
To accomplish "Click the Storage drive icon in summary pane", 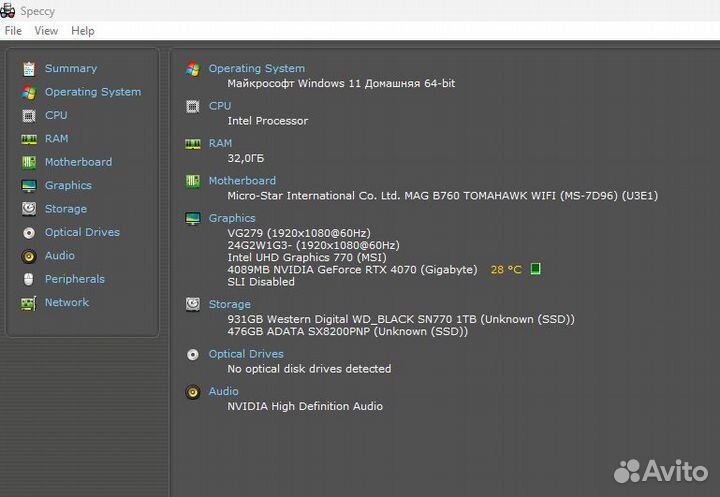I will (x=193, y=304).
